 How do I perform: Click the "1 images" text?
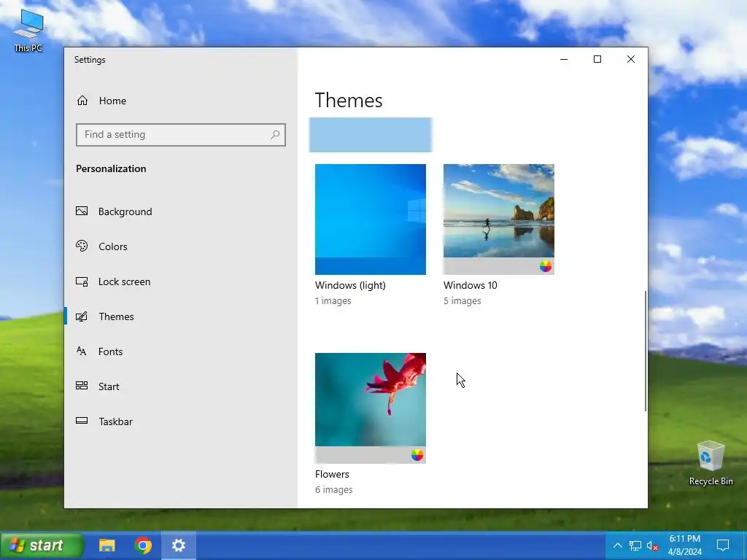[x=333, y=301]
